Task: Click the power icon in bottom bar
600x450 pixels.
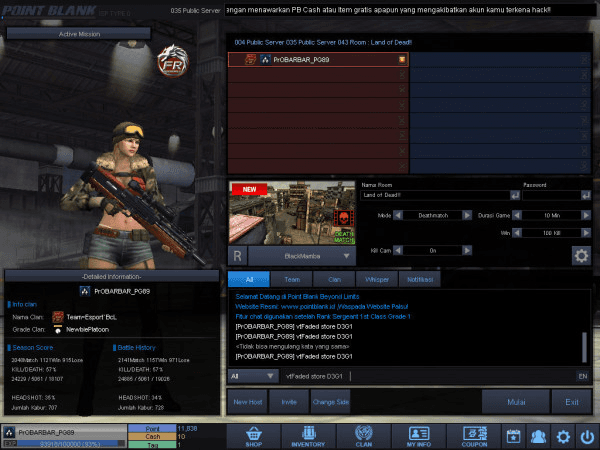Action: 586,436
